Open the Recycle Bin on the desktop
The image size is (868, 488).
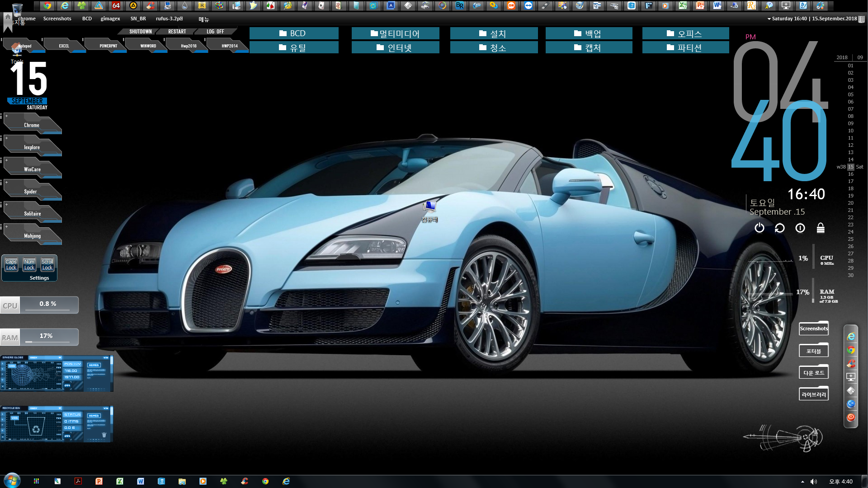coord(17,10)
